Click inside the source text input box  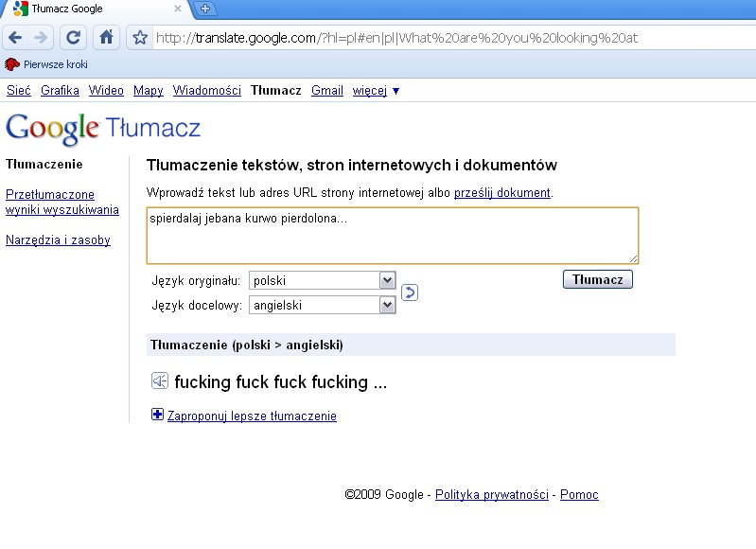point(393,236)
